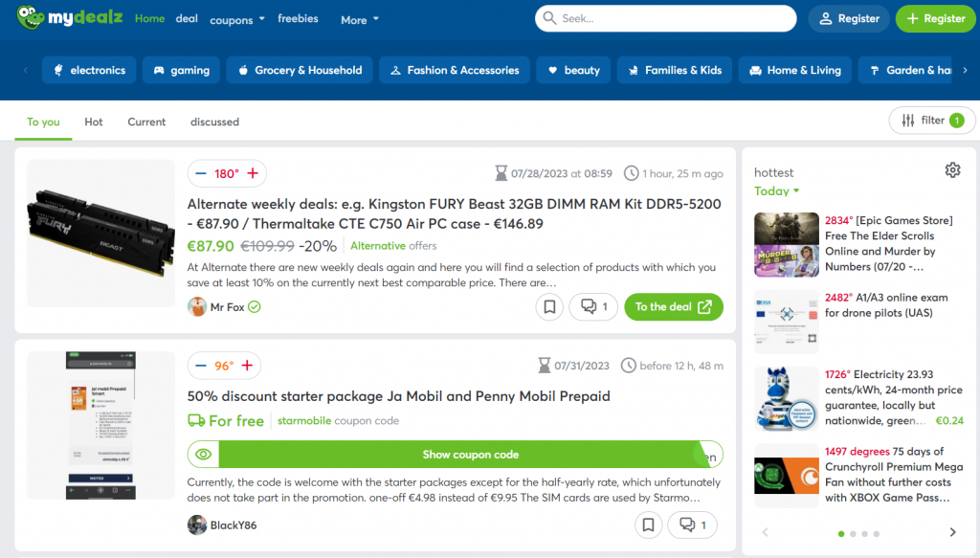The image size is (980, 558).
Task: Go to Home in navigation
Action: pyautogui.click(x=150, y=19)
